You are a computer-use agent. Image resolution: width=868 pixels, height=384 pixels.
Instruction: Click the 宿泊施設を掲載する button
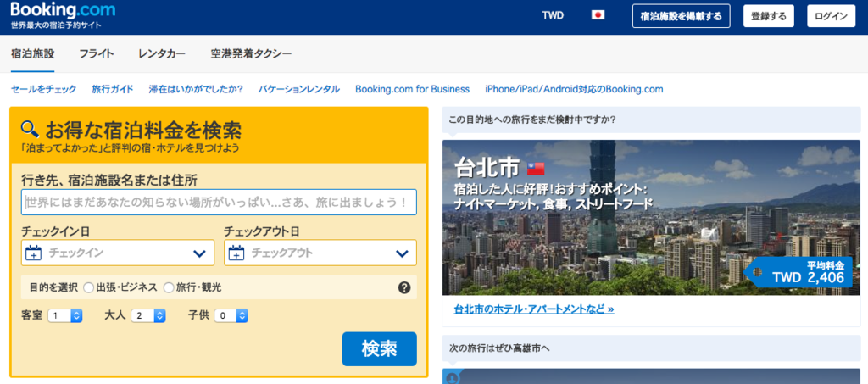coord(682,16)
